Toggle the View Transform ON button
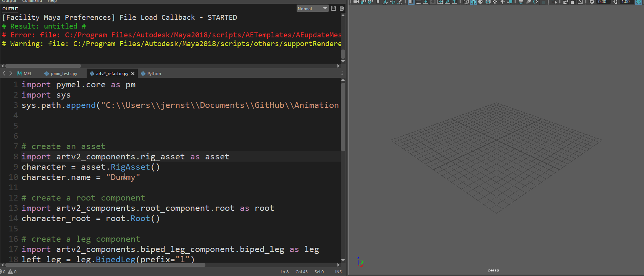The width and height of the screenshot is (644, 276). click(x=639, y=2)
